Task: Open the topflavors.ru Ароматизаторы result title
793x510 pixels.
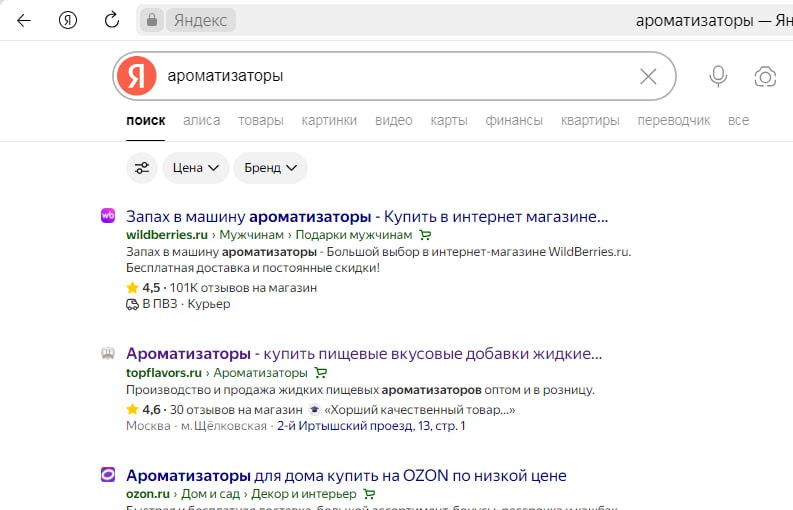Action: [x=364, y=354]
